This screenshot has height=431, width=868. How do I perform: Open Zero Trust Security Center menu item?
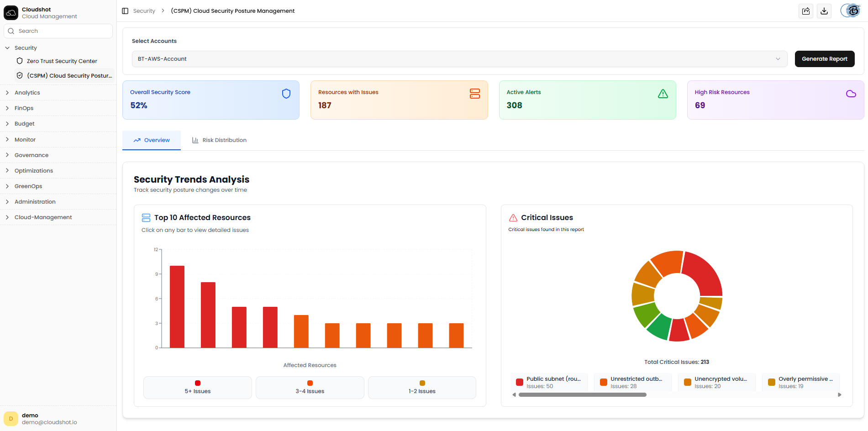(62, 61)
